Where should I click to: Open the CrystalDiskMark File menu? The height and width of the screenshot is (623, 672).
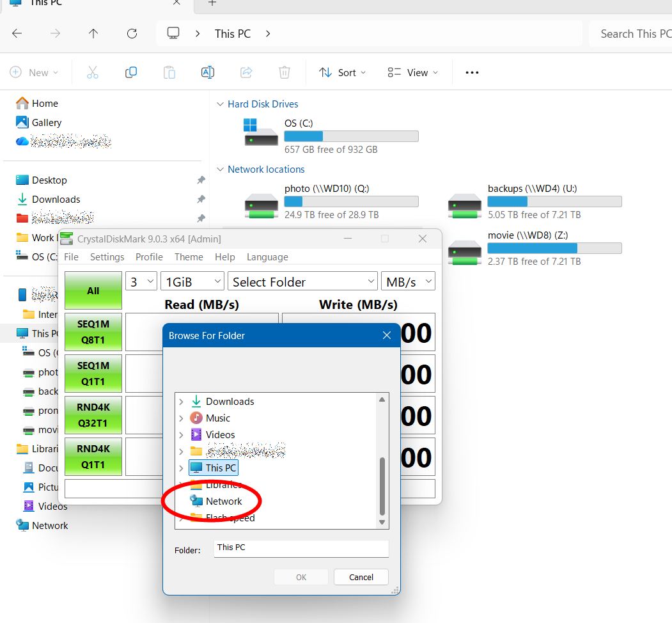pyautogui.click(x=71, y=257)
